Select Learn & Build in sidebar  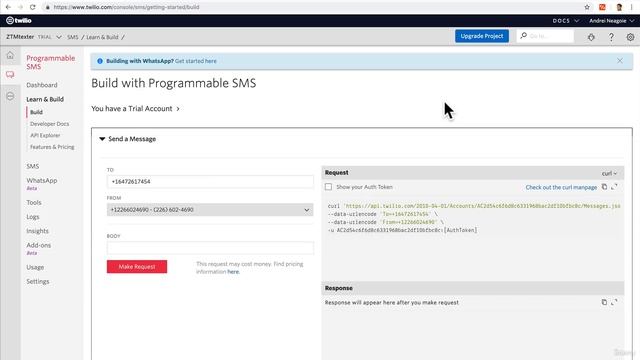[45, 99]
